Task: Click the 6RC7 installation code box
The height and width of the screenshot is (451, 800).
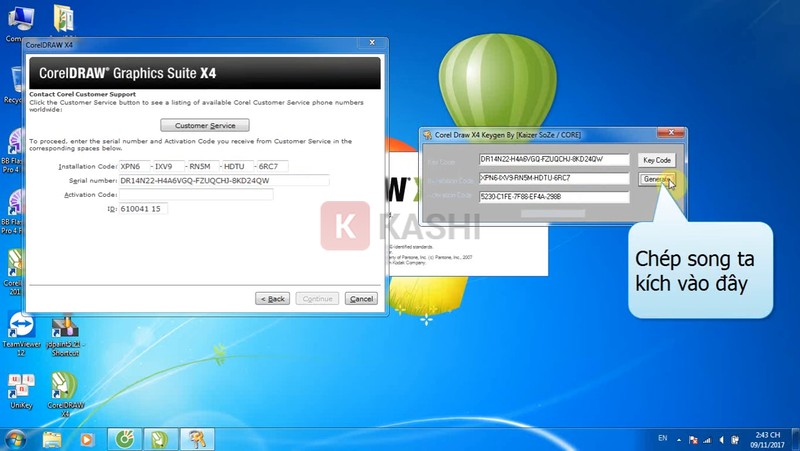Action: 272,166
